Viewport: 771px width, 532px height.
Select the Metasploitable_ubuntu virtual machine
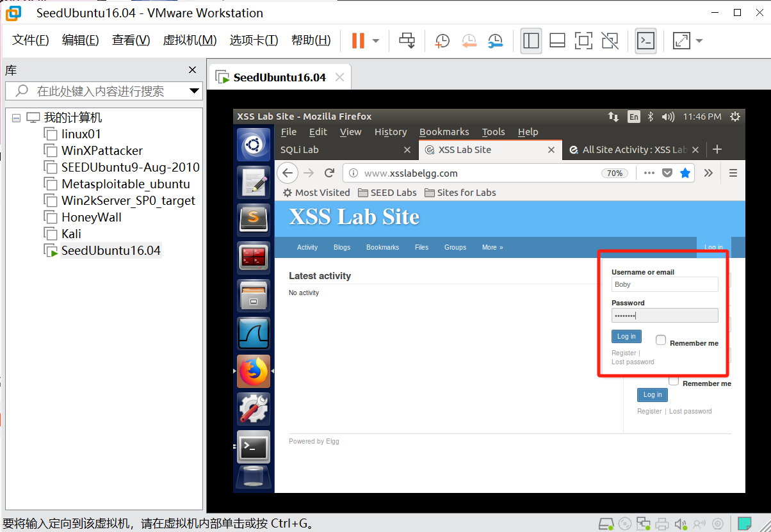coord(126,184)
